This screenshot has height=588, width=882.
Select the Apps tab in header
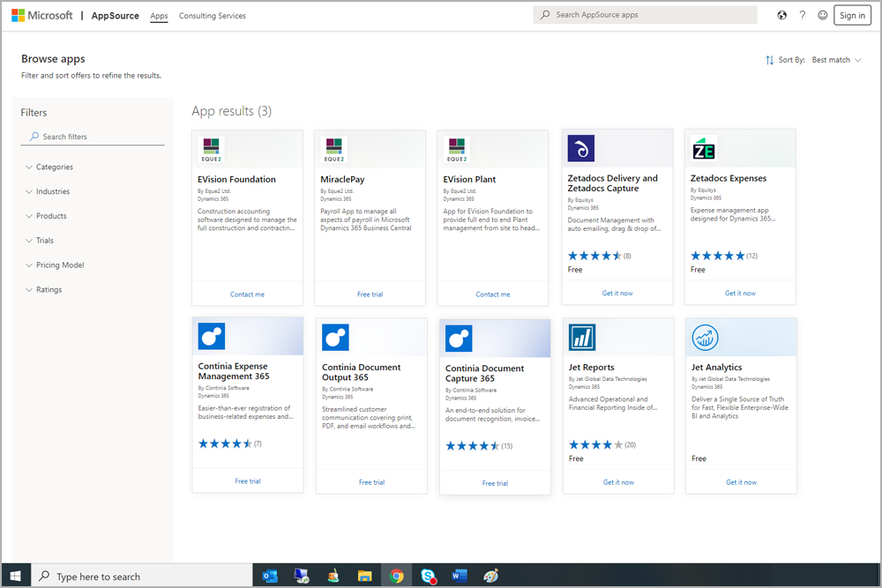(x=159, y=16)
